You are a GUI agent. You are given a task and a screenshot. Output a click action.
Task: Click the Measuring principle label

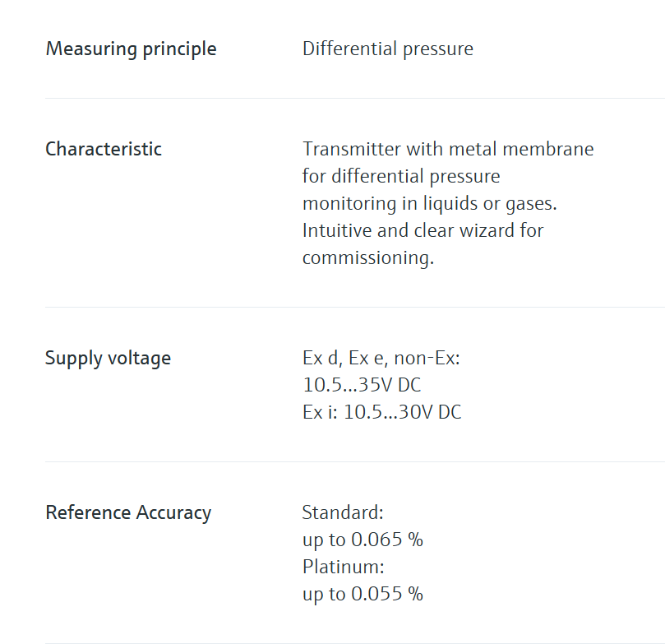[x=131, y=49]
